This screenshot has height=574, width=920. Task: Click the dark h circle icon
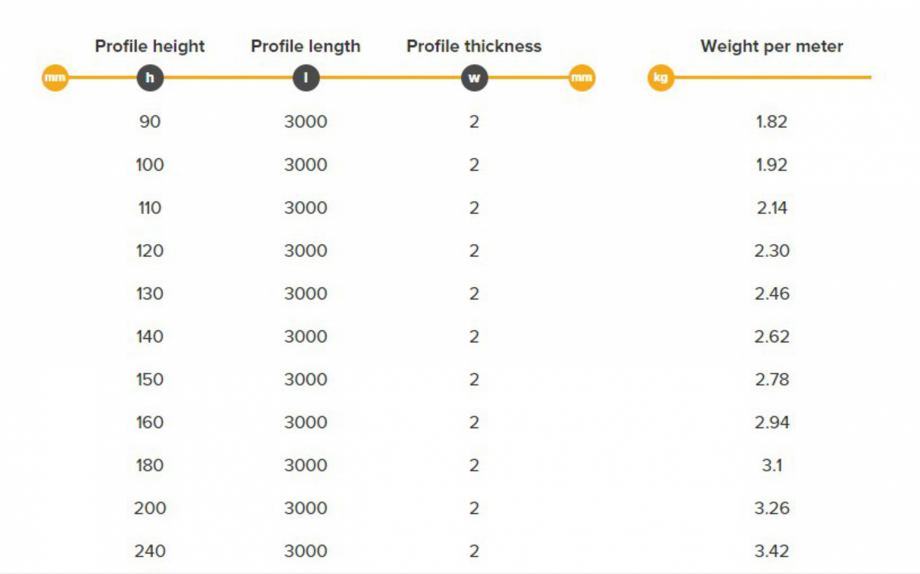(x=150, y=77)
